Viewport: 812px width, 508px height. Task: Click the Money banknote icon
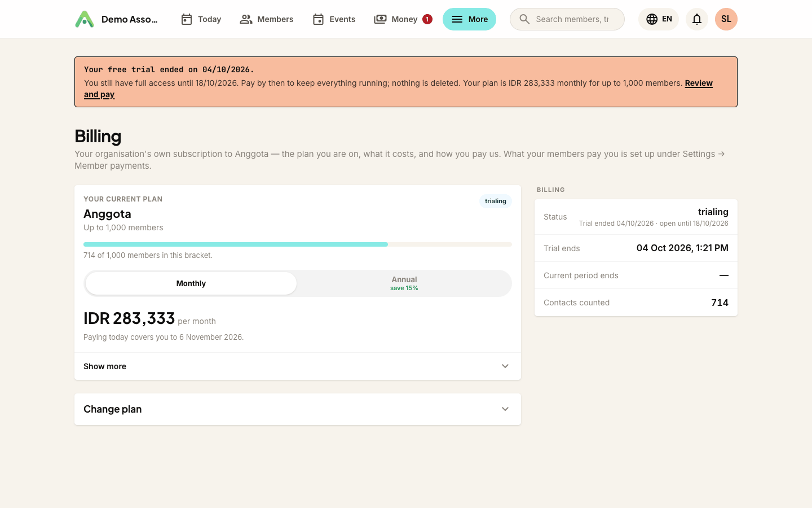[380, 19]
